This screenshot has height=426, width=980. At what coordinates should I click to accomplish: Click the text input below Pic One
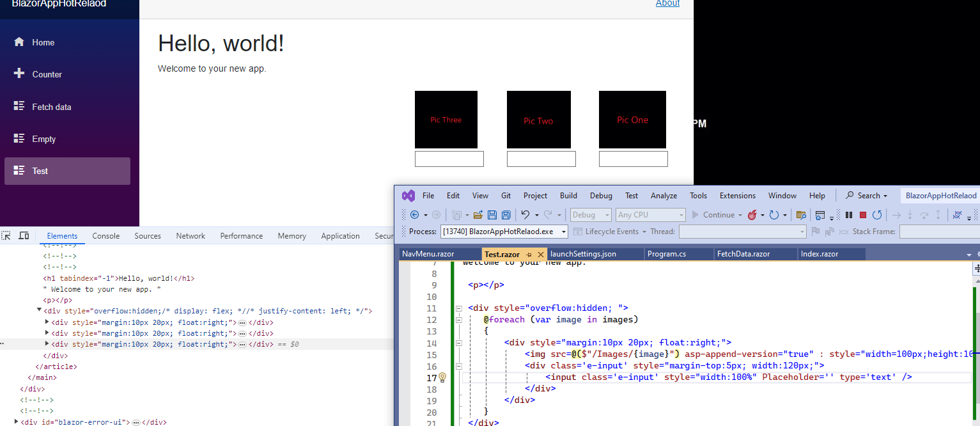(633, 159)
